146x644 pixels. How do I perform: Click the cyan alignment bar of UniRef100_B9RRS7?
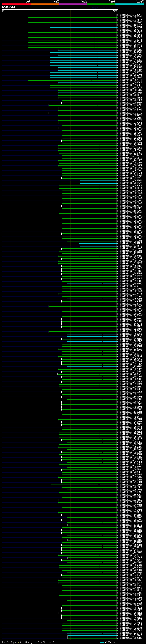tap(83, 25)
